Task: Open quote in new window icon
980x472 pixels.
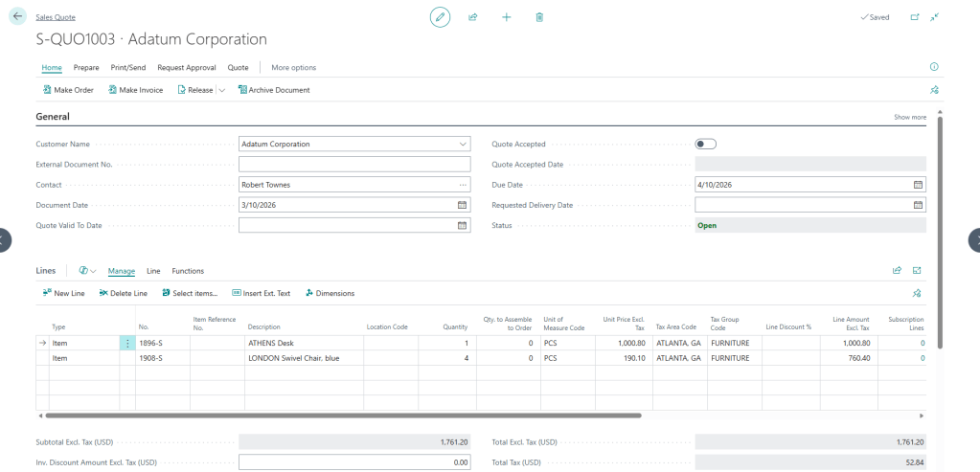Action: [x=914, y=17]
